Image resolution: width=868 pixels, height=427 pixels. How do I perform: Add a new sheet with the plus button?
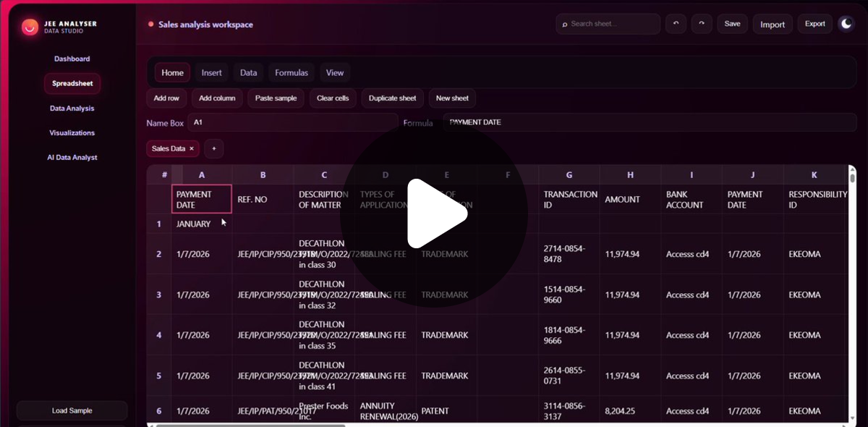pyautogui.click(x=213, y=148)
